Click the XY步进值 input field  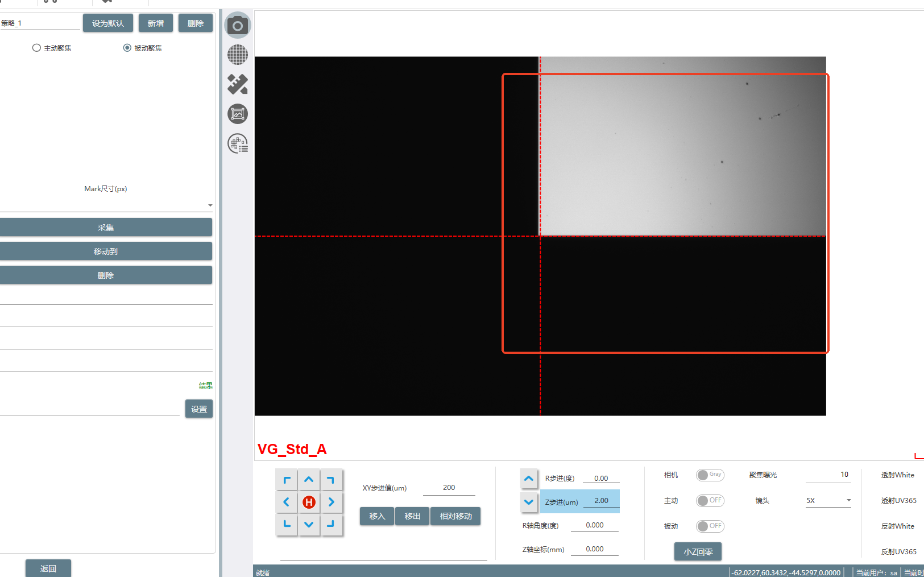pyautogui.click(x=449, y=488)
